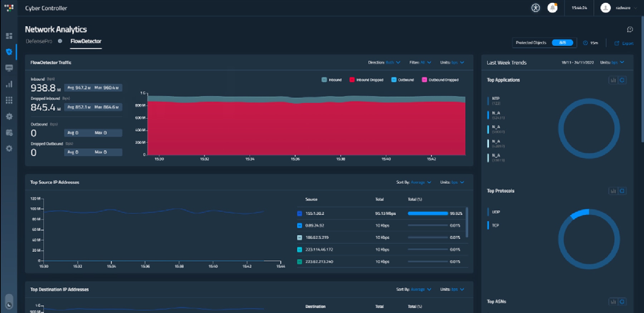Toggle series checkbox for source 223.62.213.240
Screen dimensions: 644x313
point(299,261)
